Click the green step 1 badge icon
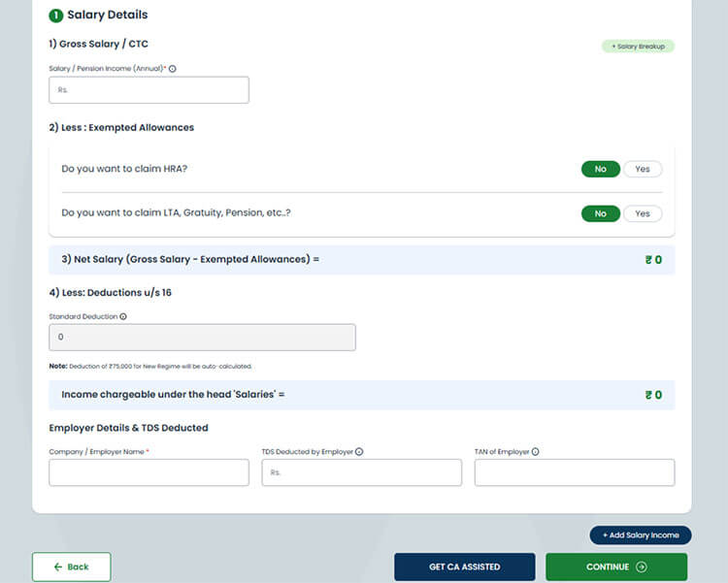 (55, 16)
